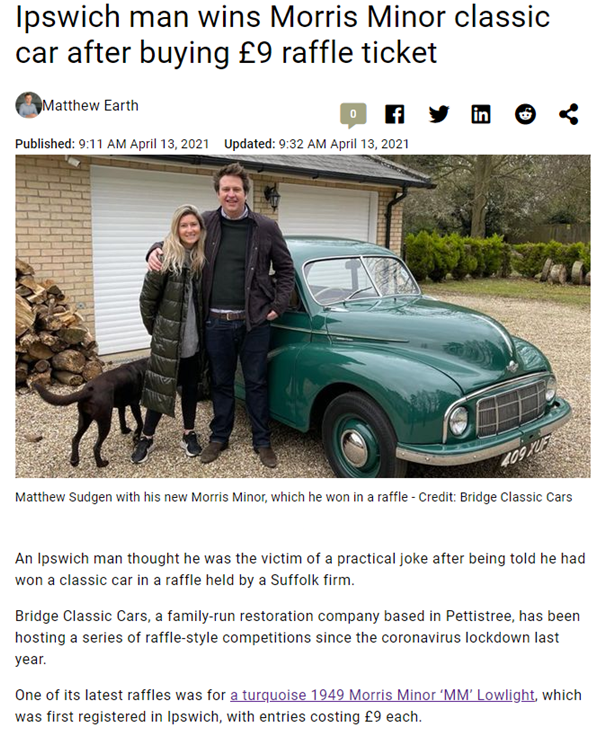Click the Morris Minor article photo
This screenshot has height=746, width=605.
pyautogui.click(x=302, y=316)
